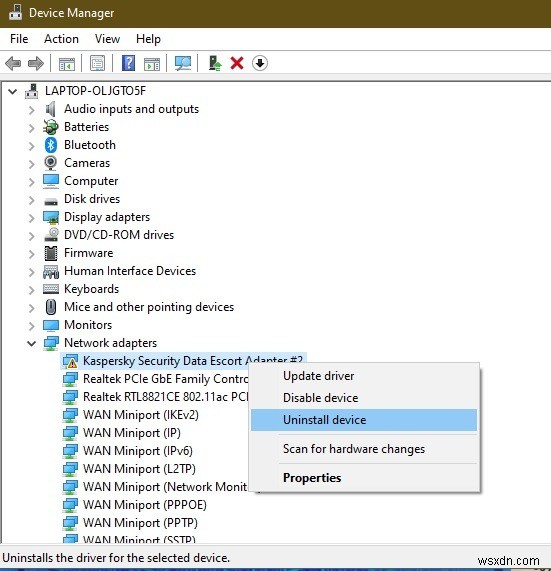Viewport: 551px width, 571px height.
Task: Click the LAPTOP-OLJGTO5F computer icon
Action: 32,91
